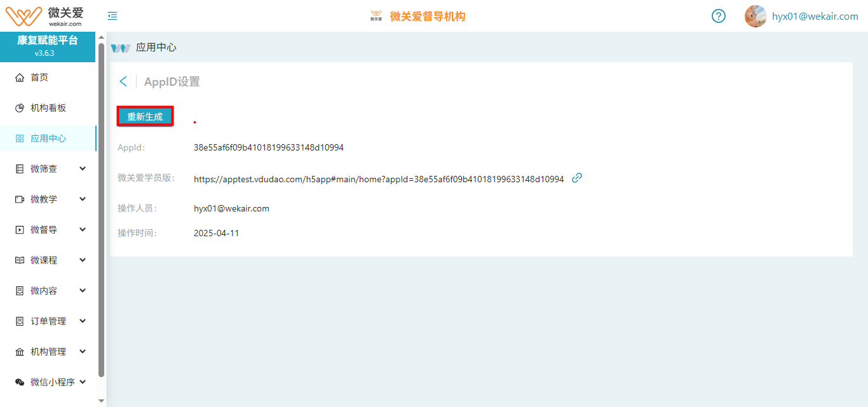Go back using the left arrow icon

(123, 81)
